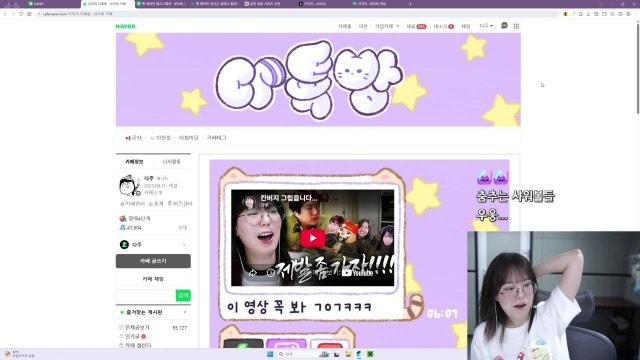The height and width of the screenshot is (360, 640).
Task: Collapse the 즐겨찾는 게시판 section arrow
Action: click(185, 312)
